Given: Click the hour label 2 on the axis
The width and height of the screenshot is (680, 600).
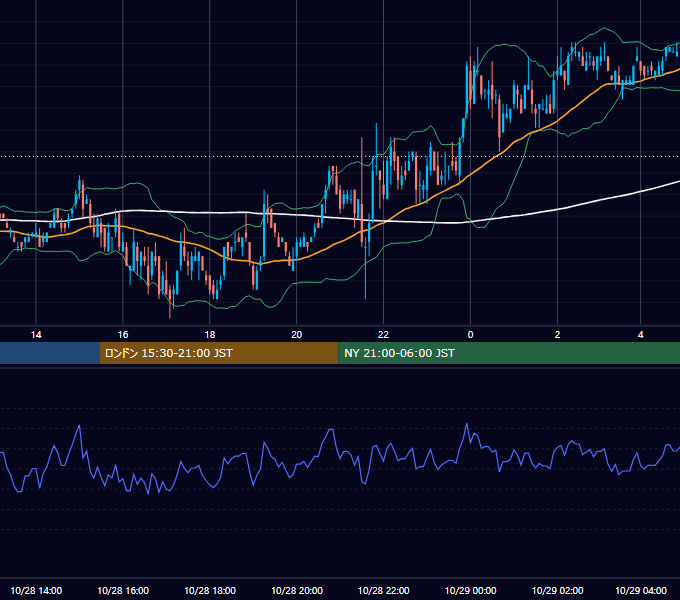Looking at the screenshot, I should pyautogui.click(x=557, y=335).
